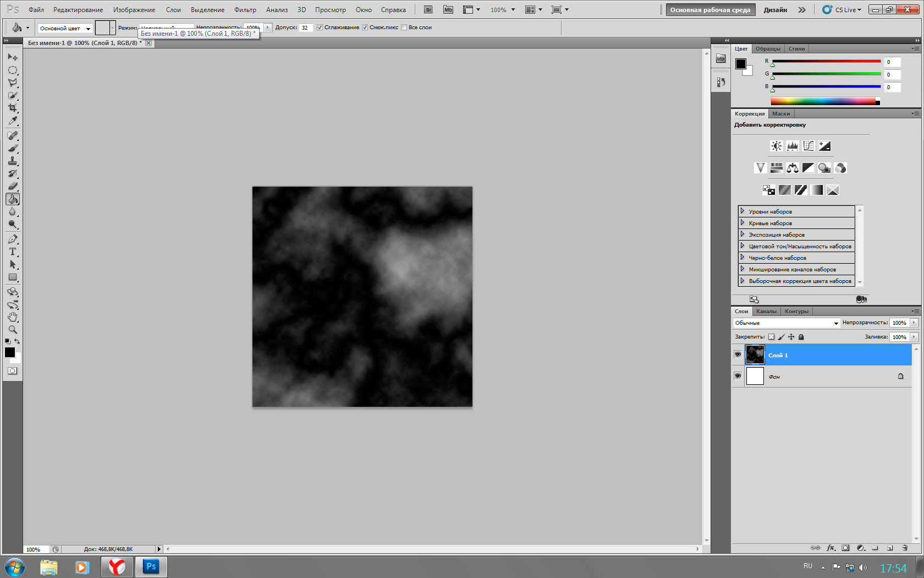
Task: Select the Blur tool
Action: (x=13, y=212)
